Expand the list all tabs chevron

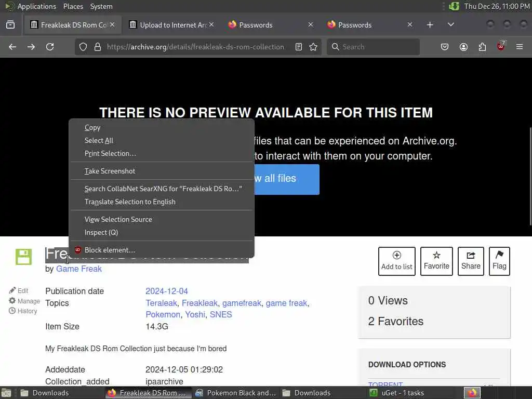(x=451, y=25)
